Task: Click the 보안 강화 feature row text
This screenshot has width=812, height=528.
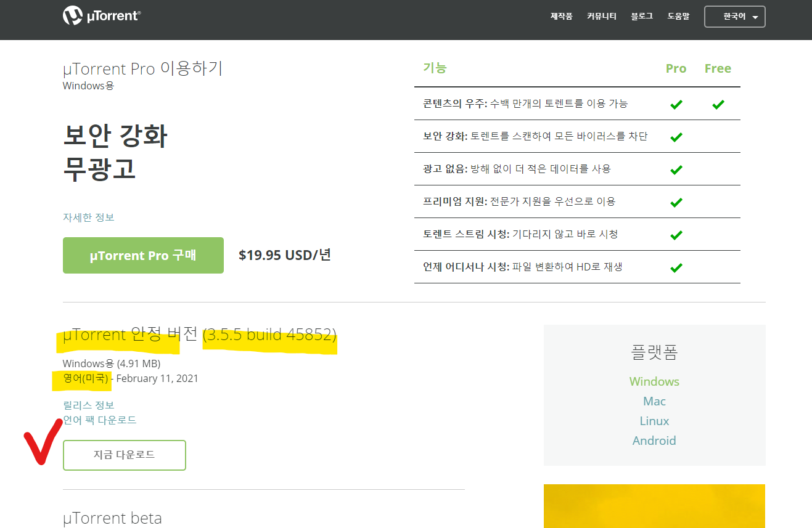Action: coord(535,136)
